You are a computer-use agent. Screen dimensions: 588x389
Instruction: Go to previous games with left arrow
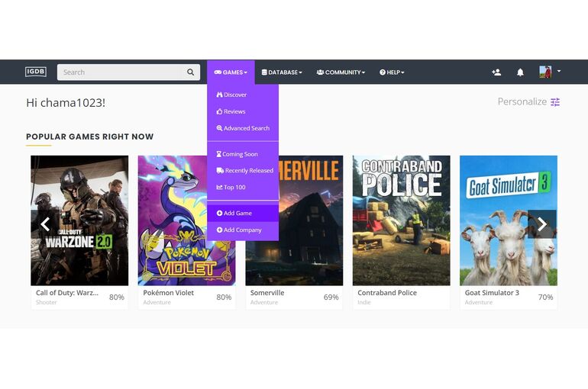tap(45, 224)
